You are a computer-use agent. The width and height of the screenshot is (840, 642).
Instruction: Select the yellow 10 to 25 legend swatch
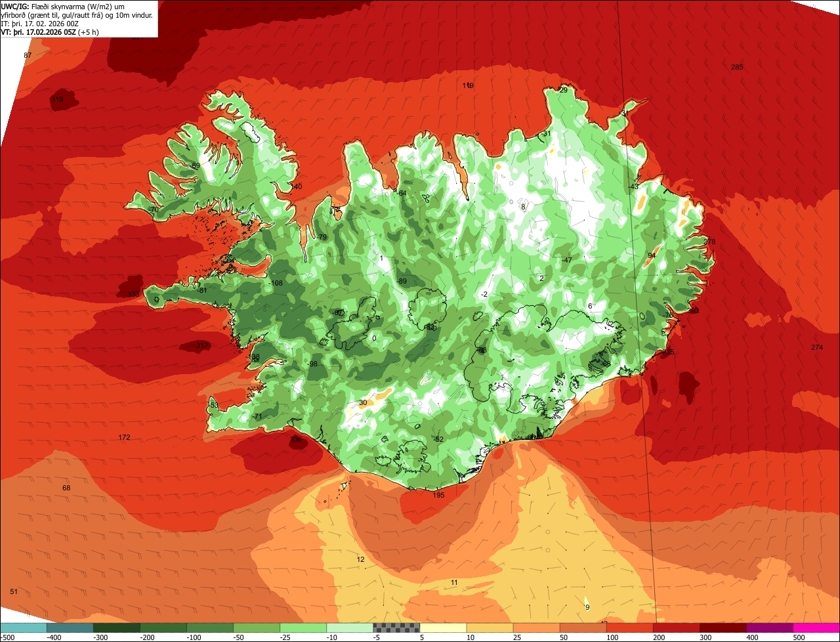[x=489, y=628]
